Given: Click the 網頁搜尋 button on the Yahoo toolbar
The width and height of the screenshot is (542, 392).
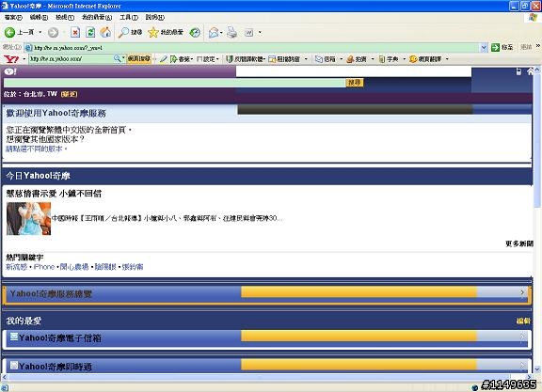Looking at the screenshot, I should (139, 59).
